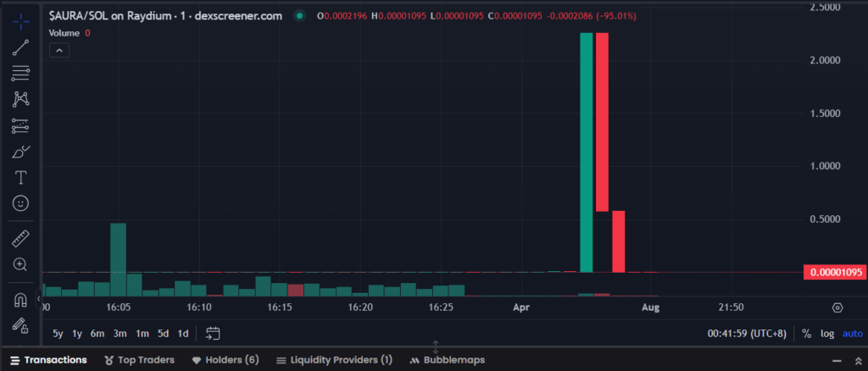The height and width of the screenshot is (371, 868).
Task: Activate the zoom in tool
Action: [x=20, y=265]
